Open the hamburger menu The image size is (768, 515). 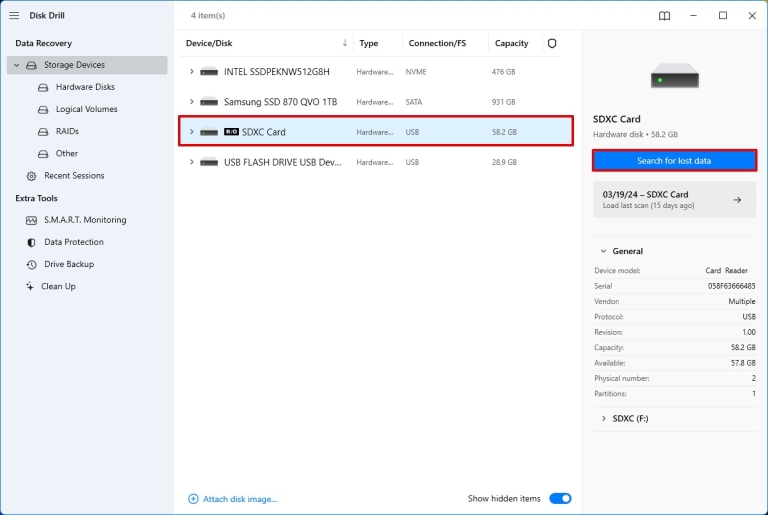pos(14,16)
